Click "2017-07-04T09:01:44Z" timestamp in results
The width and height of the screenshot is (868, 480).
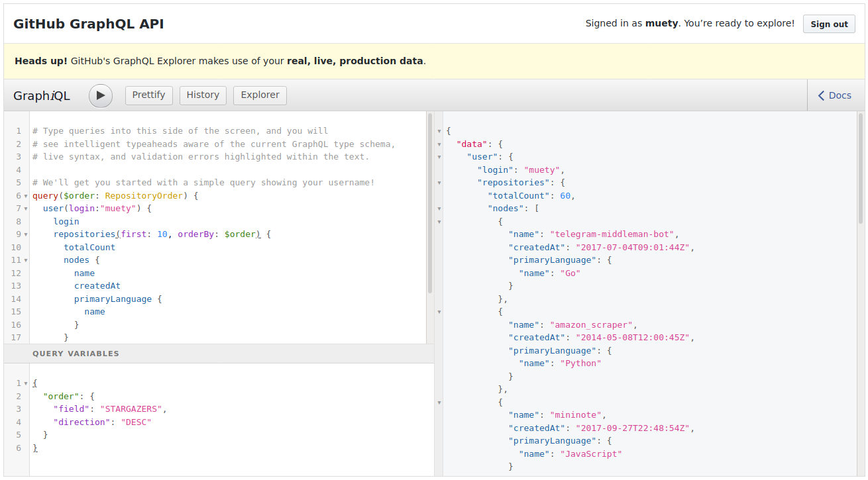click(x=633, y=248)
